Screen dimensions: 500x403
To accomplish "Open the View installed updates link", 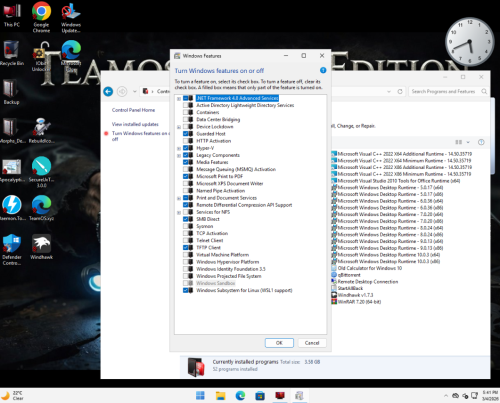I will [135, 124].
